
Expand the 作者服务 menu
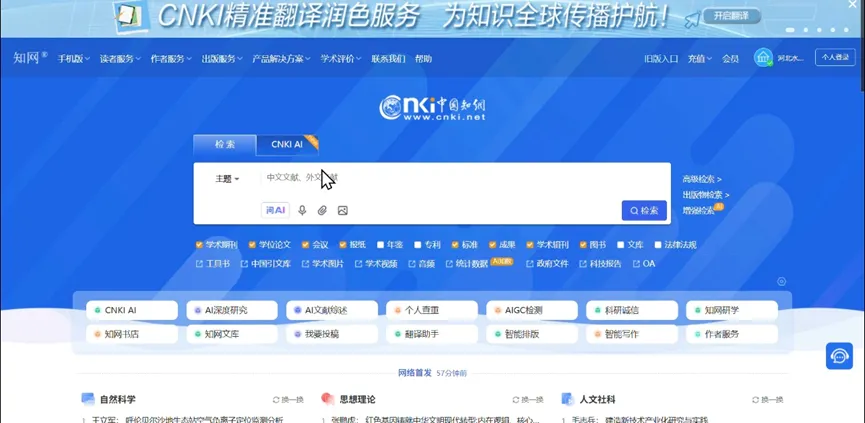point(171,58)
